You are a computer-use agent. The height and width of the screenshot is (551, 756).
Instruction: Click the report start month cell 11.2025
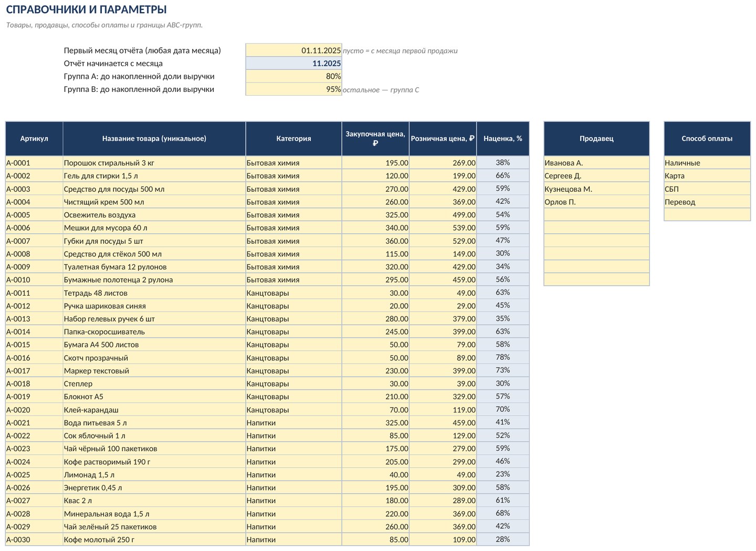point(293,64)
